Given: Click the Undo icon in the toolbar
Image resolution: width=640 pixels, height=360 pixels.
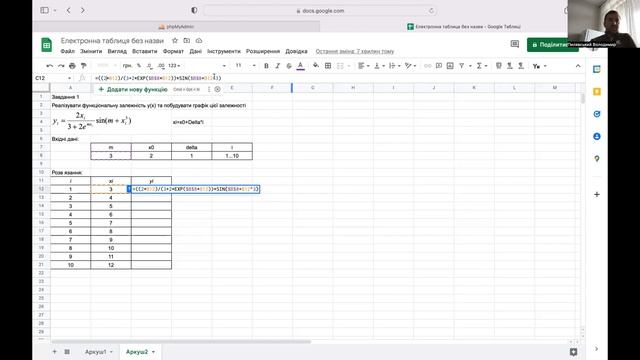Looking at the screenshot, I should 50,66.
